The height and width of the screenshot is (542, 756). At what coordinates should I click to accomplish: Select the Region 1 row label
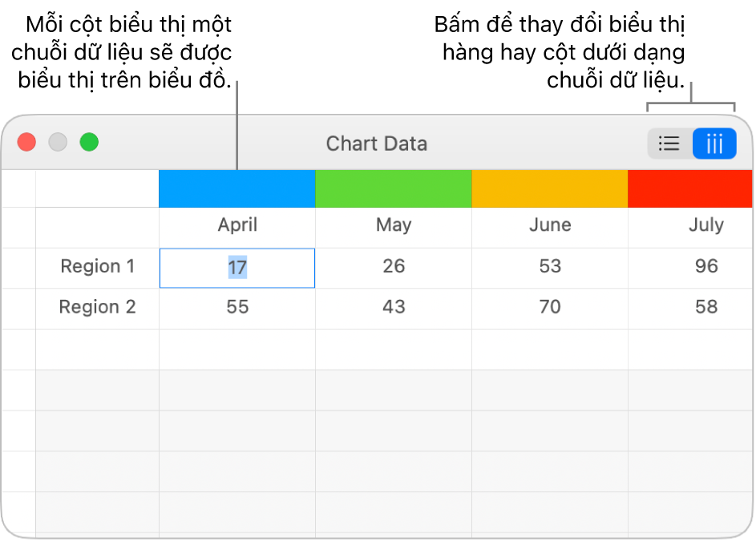(x=98, y=266)
